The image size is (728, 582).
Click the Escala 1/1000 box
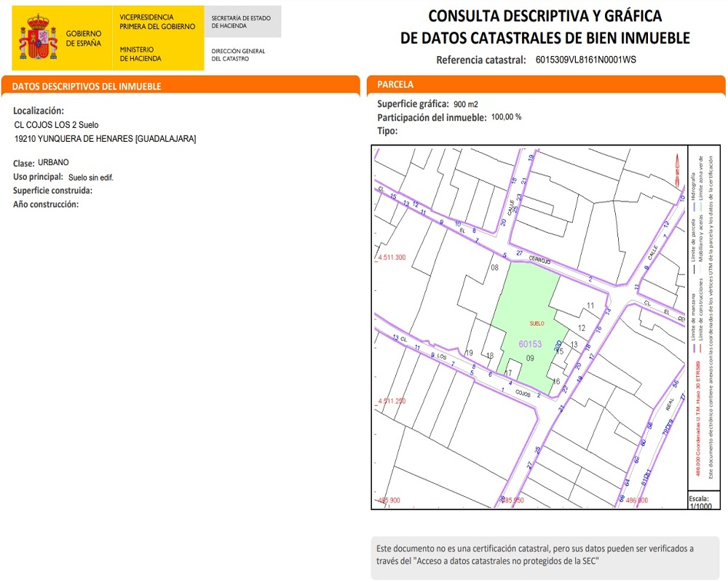[x=699, y=502]
